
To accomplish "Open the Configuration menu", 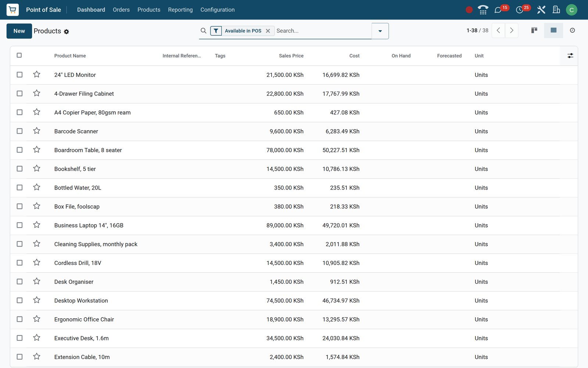I will (218, 10).
